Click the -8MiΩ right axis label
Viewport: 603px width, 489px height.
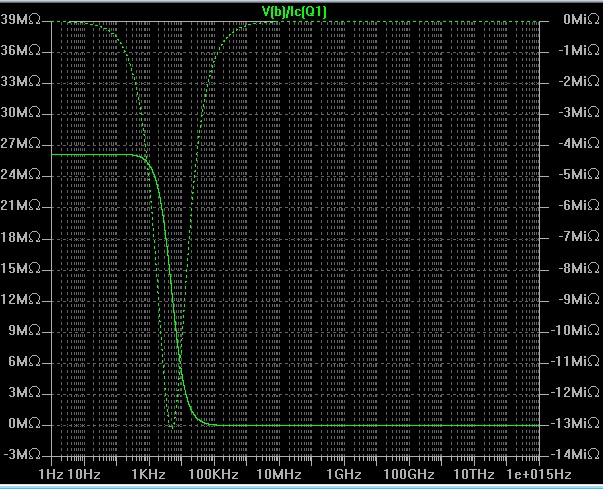point(579,268)
